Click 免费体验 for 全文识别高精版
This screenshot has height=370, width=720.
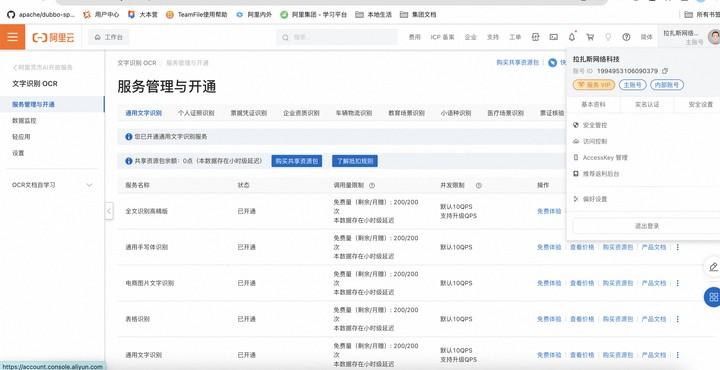tap(549, 211)
